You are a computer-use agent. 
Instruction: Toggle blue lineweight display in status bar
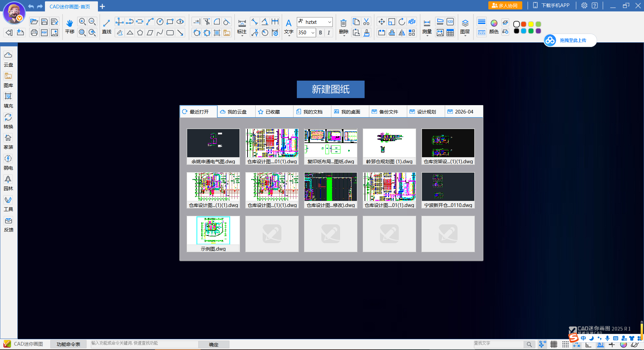600,345
